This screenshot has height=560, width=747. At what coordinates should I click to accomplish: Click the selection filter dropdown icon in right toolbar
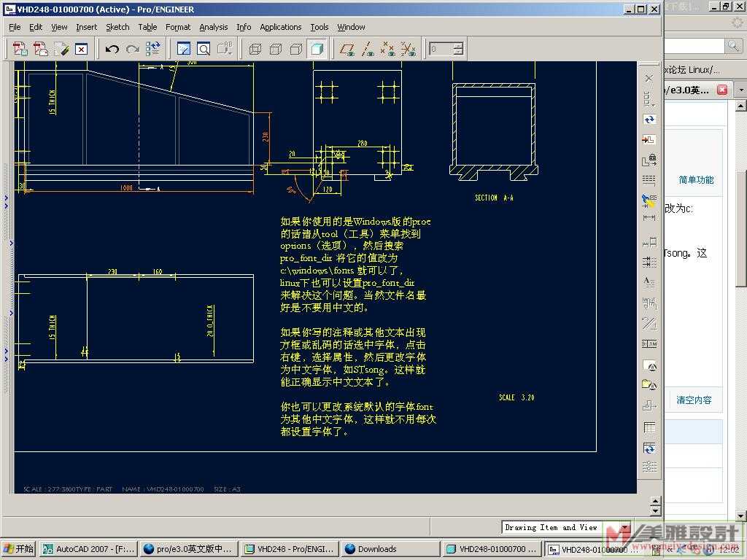pyautogui.click(x=649, y=99)
